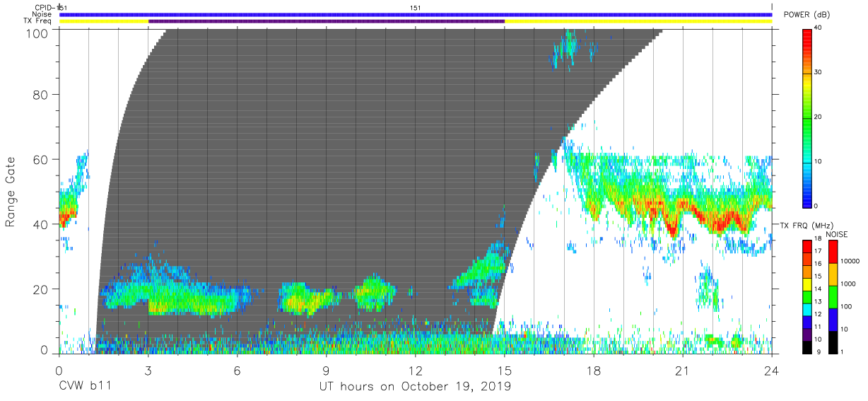Click the 80 tick on the Range Gate axis
Image resolution: width=868 pixels, height=401 pixels.
point(42,94)
